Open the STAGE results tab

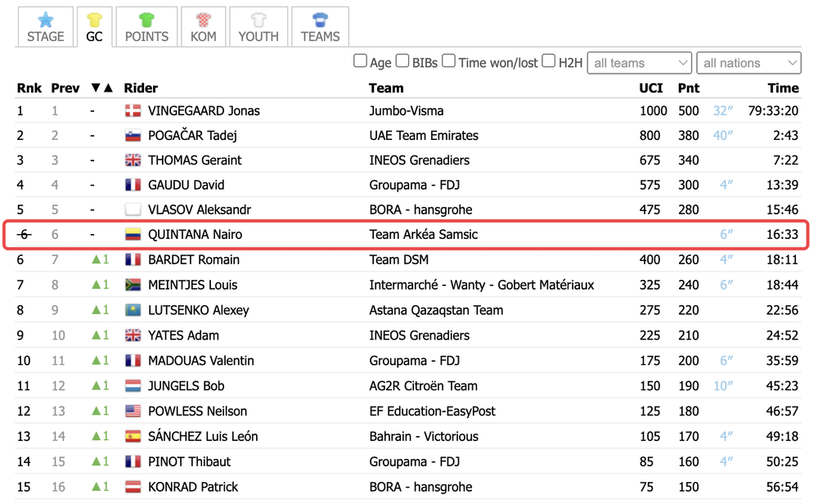coord(45,27)
